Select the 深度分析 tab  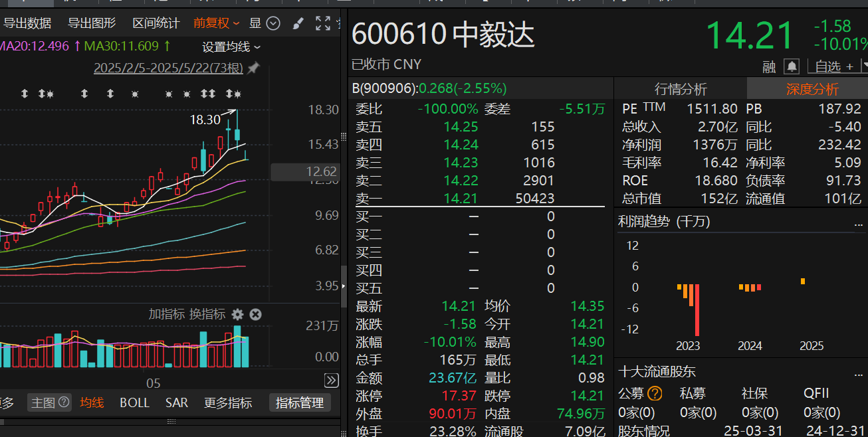[812, 89]
